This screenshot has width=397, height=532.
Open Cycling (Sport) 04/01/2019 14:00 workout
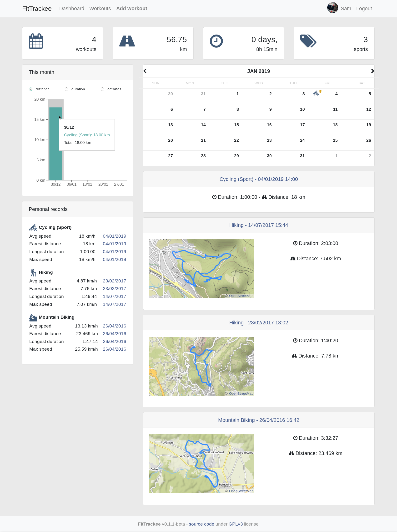tap(258, 179)
